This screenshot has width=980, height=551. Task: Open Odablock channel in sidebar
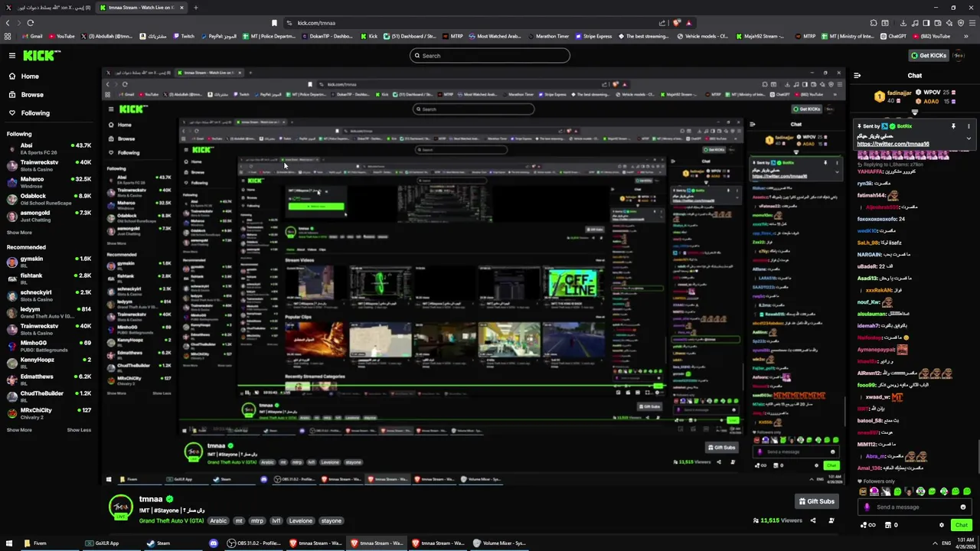point(49,199)
